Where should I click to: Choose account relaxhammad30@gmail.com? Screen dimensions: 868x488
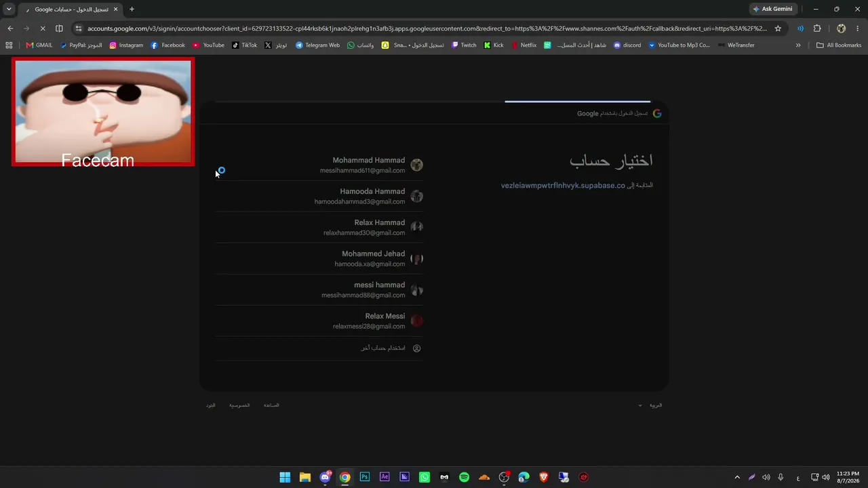(x=319, y=227)
